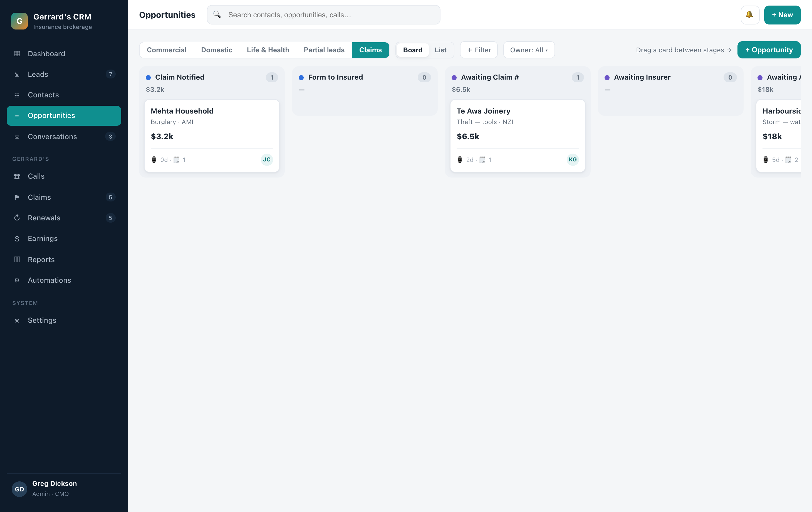Click the Settings tools icon

tap(17, 320)
